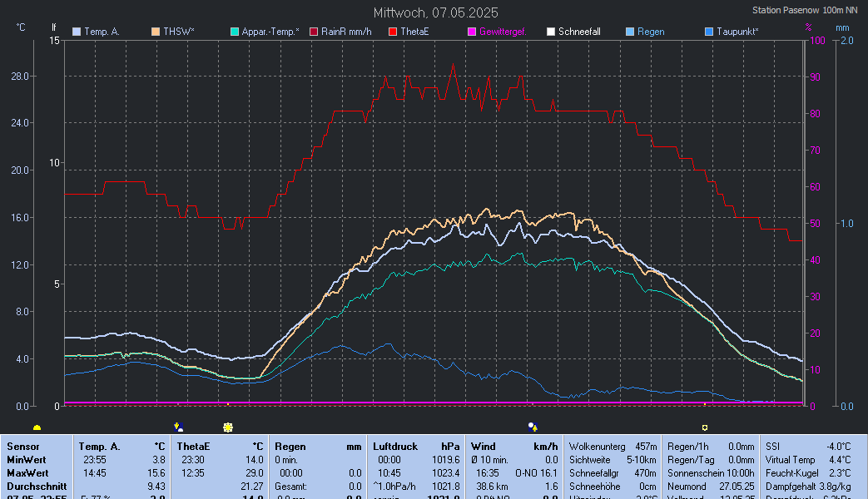Click the white Schneefall legend swatch

551,32
